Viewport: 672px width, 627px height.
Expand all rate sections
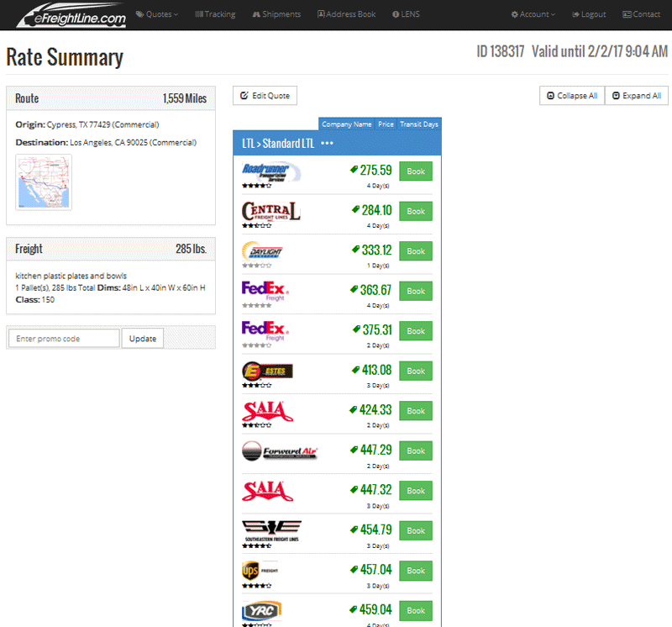[x=637, y=96]
